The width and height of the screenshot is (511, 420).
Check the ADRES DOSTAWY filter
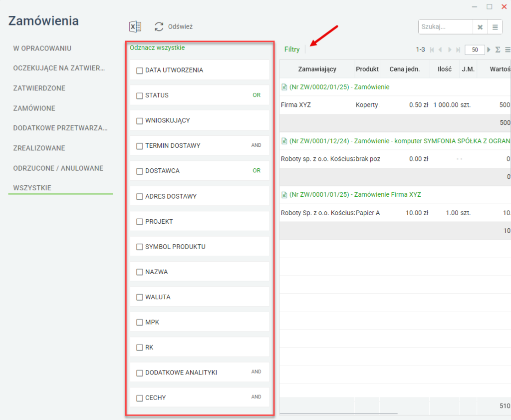click(x=140, y=196)
